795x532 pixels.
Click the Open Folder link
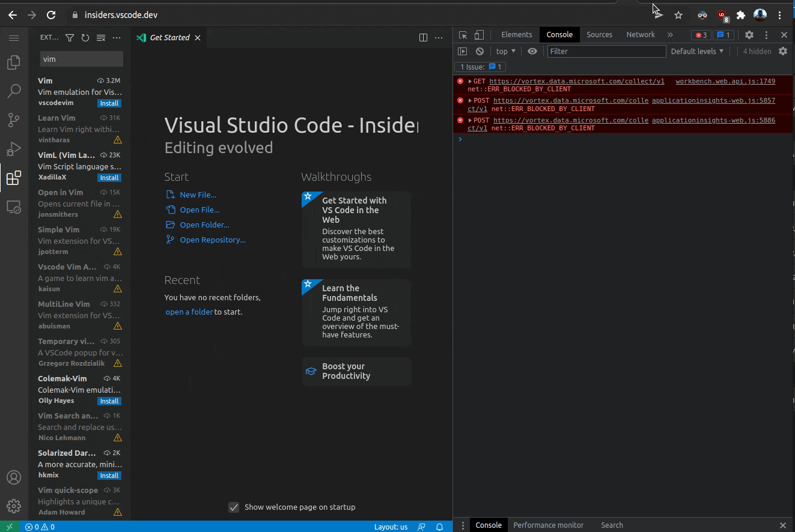(204, 225)
